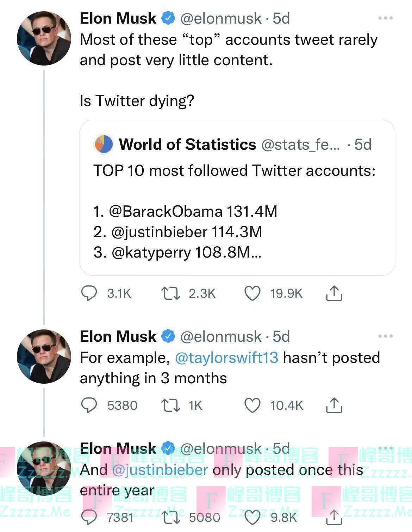
Task: Share the justinbieber tweet
Action: [x=334, y=518]
